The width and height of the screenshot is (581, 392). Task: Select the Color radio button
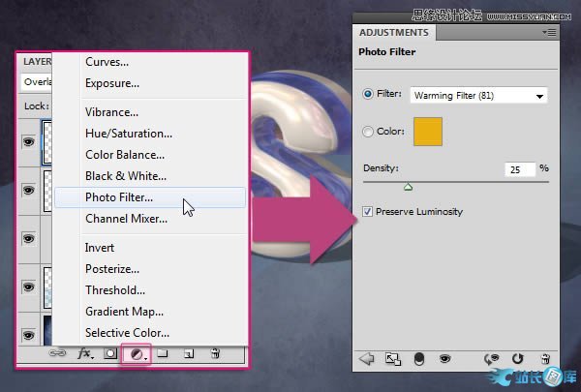pos(368,132)
